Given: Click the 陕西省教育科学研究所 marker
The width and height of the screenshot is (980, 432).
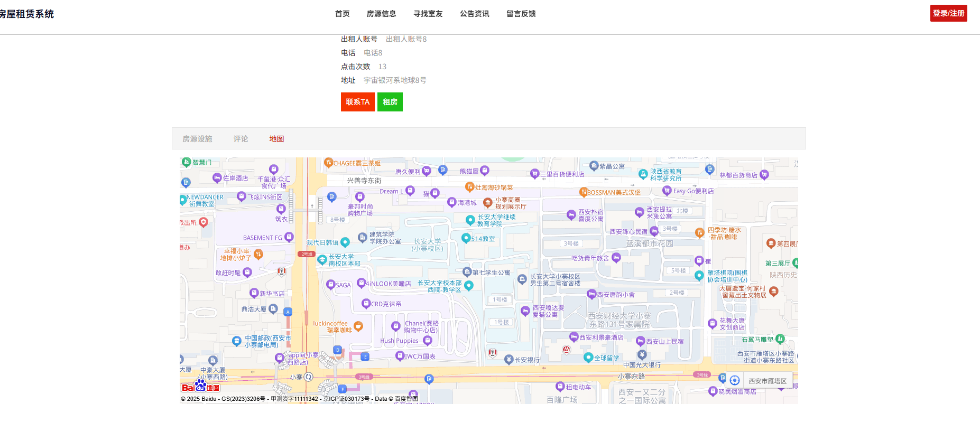Looking at the screenshot, I should coord(643,174).
